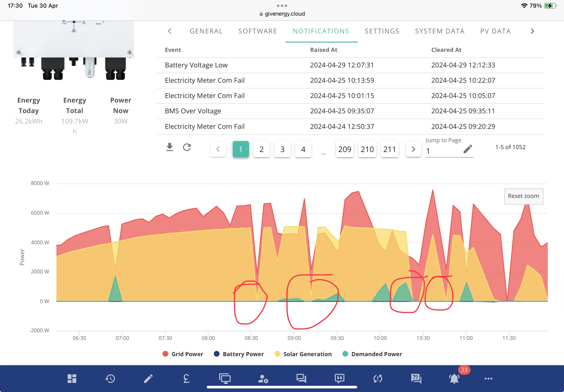The image size is (564, 392).
Task: Show earlier tabs with left chevron
Action: (170, 31)
